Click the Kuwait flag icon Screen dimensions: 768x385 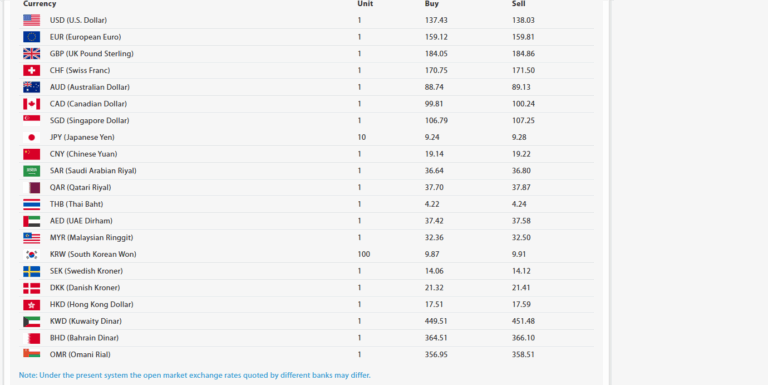(x=31, y=321)
